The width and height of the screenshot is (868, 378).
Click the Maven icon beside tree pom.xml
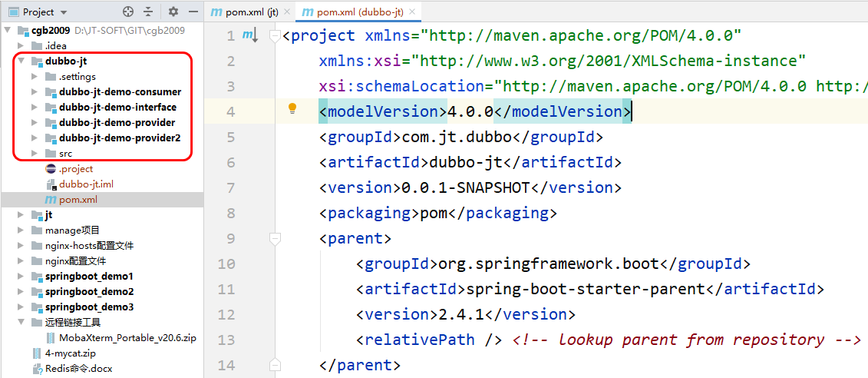51,200
